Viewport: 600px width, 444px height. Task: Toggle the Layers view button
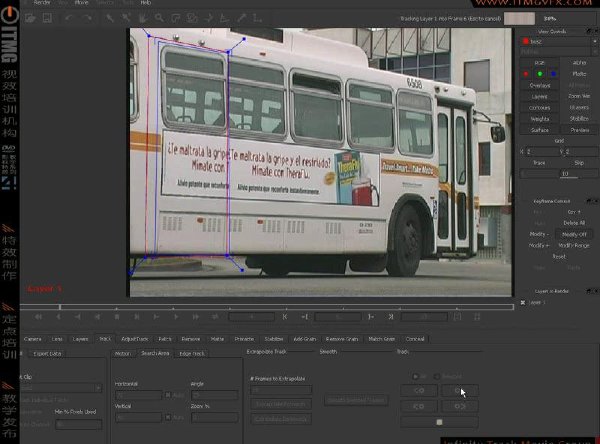click(x=540, y=96)
